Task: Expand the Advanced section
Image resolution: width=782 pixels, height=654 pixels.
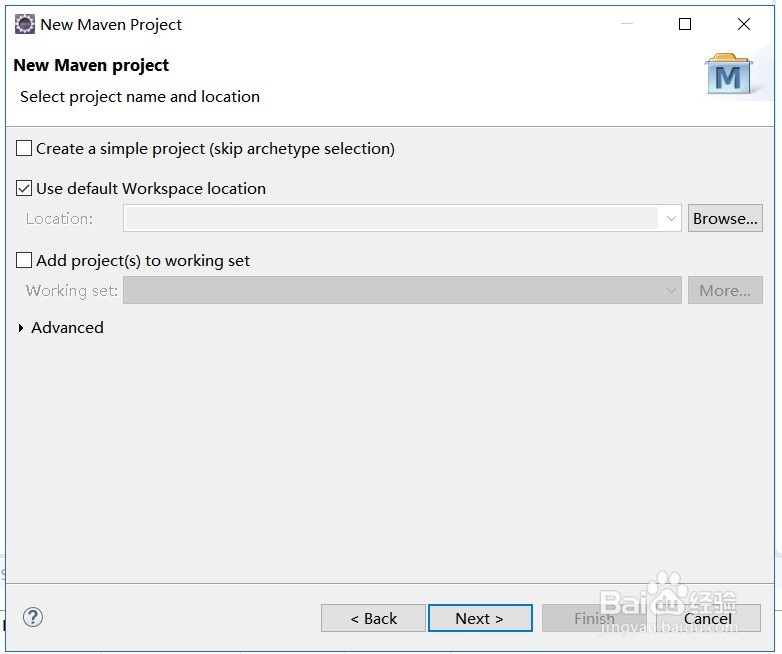Action: click(22, 328)
